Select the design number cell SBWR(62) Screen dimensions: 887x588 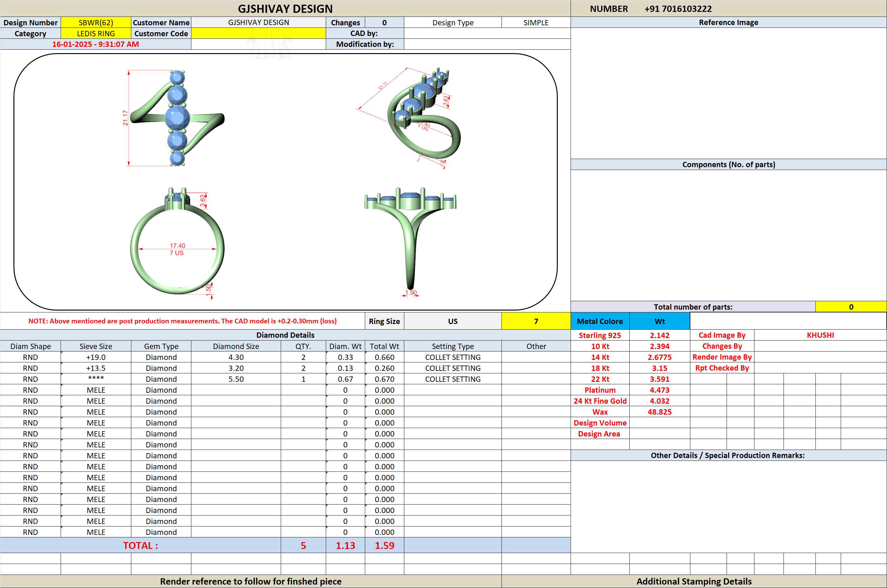click(x=96, y=22)
